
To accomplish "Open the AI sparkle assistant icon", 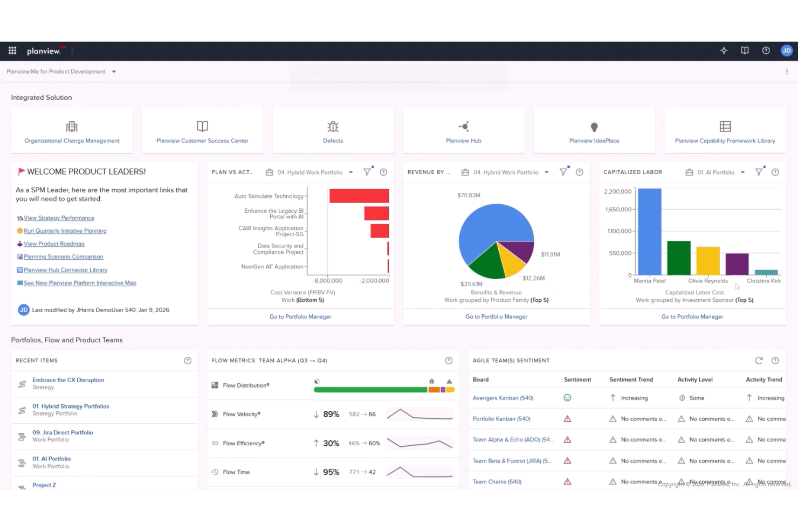I will (x=724, y=51).
